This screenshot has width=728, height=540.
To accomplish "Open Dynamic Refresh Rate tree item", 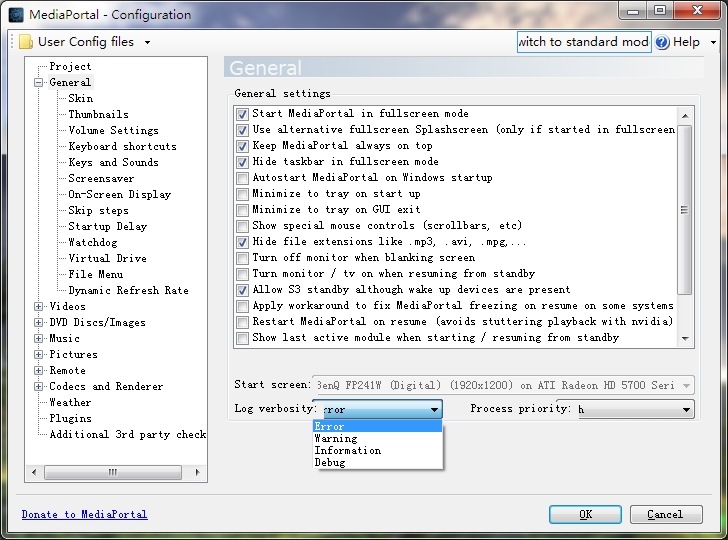I will (x=128, y=291).
